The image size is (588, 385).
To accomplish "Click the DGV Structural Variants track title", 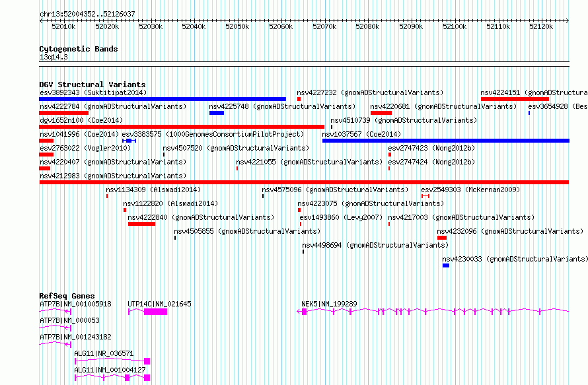I will (92, 85).
